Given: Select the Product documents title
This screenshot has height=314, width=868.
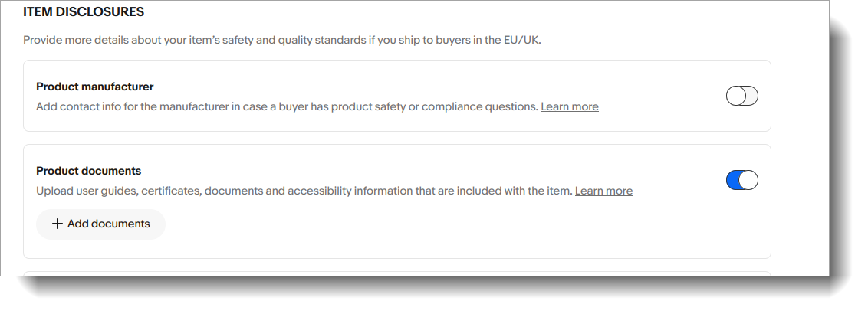Looking at the screenshot, I should pos(89,171).
